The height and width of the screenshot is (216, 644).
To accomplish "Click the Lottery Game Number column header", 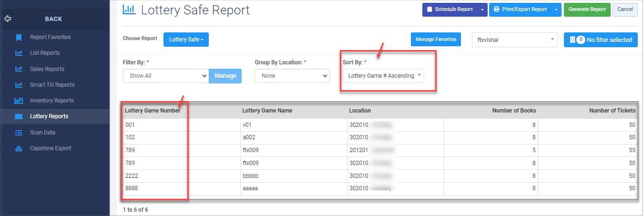I will point(153,110).
